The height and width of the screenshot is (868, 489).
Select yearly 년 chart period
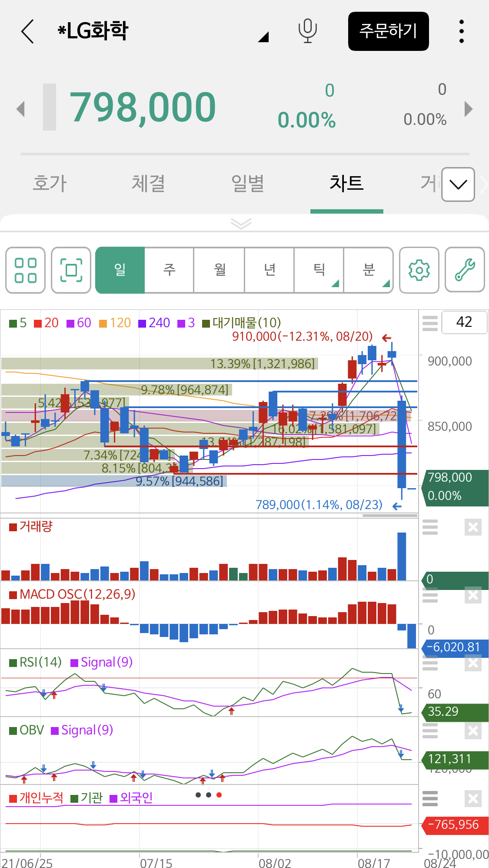[269, 270]
